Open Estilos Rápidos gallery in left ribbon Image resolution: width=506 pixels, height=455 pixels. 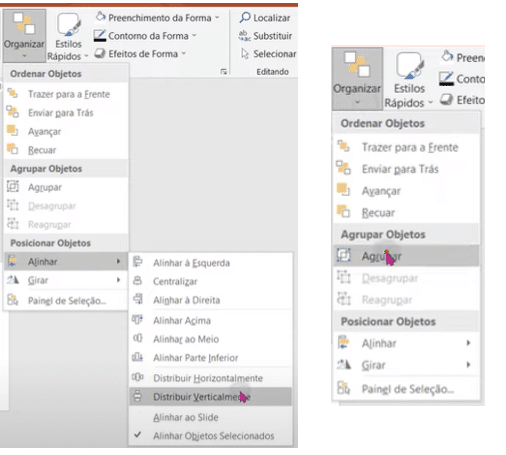coord(68,37)
